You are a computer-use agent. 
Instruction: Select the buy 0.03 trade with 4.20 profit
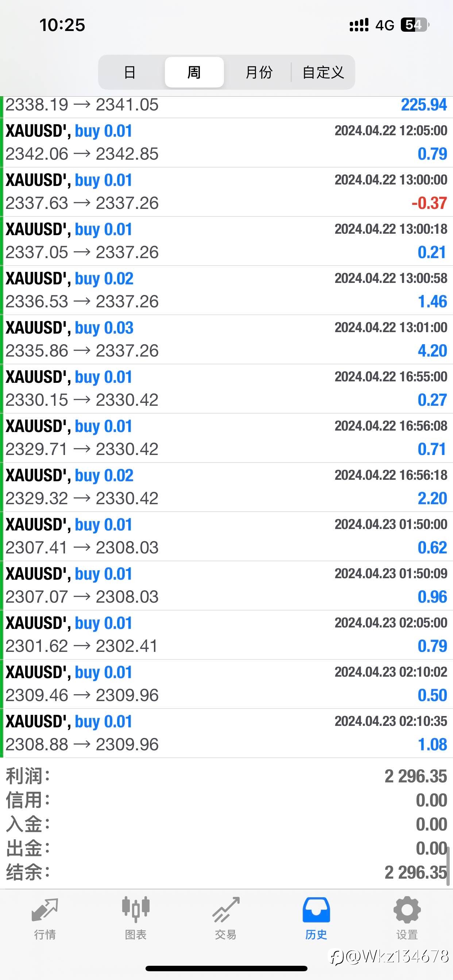226,339
